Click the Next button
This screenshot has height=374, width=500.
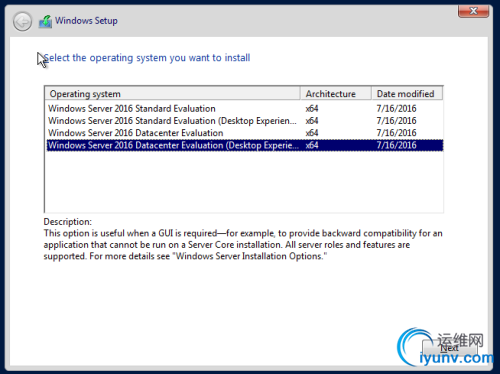(450, 348)
